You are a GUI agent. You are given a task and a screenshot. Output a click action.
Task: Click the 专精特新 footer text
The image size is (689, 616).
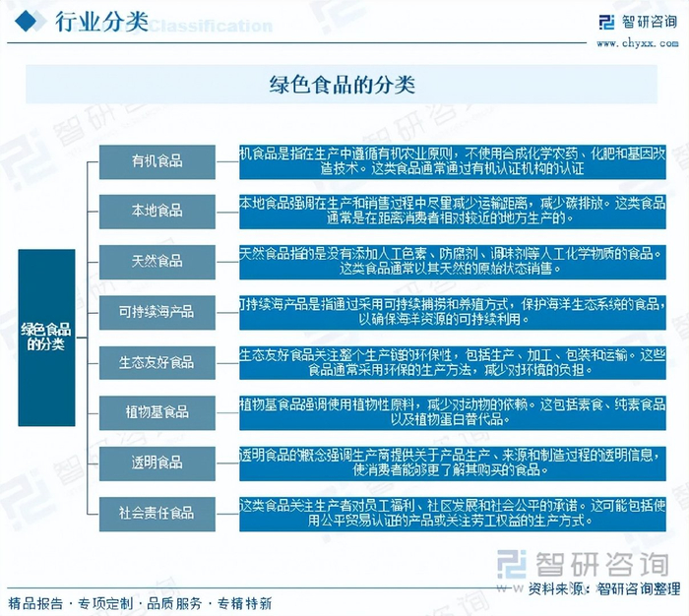pyautogui.click(x=244, y=603)
